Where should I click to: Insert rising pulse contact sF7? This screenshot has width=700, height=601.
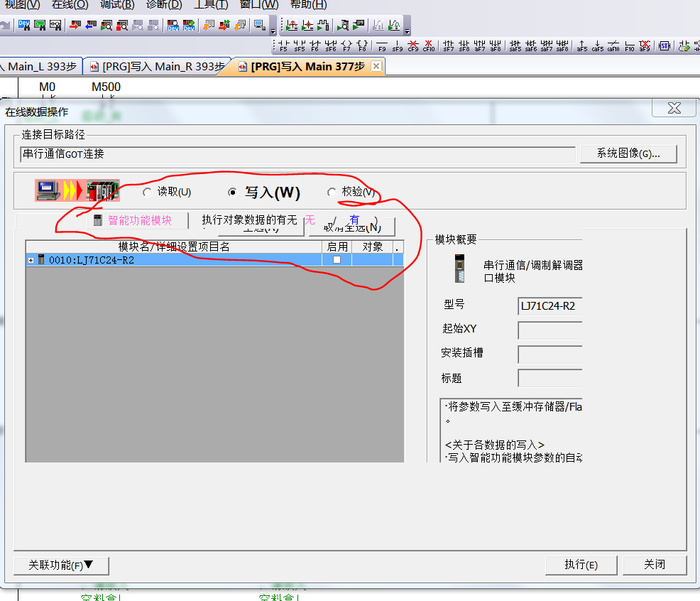coord(448,45)
